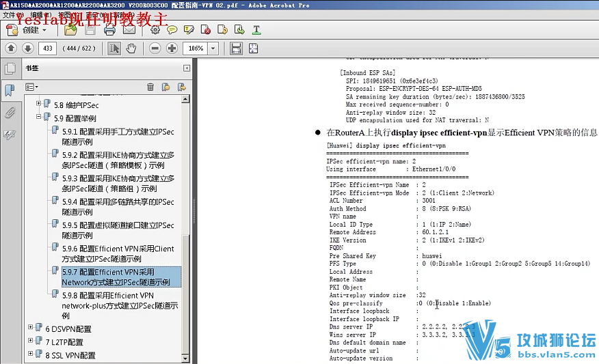Click the 书签 panel title
This screenshot has width=599, height=364.
click(x=32, y=68)
